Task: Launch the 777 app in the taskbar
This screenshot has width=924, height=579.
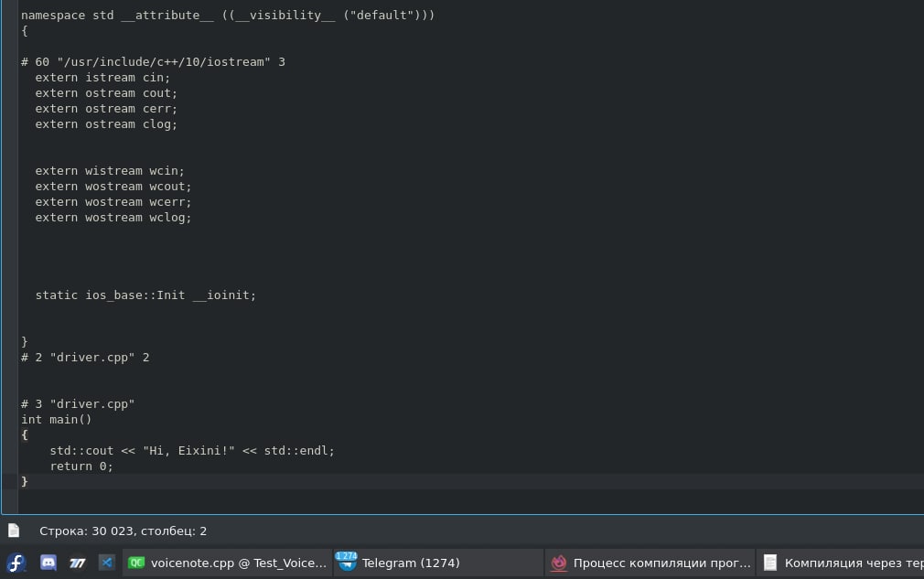Action: coord(77,563)
